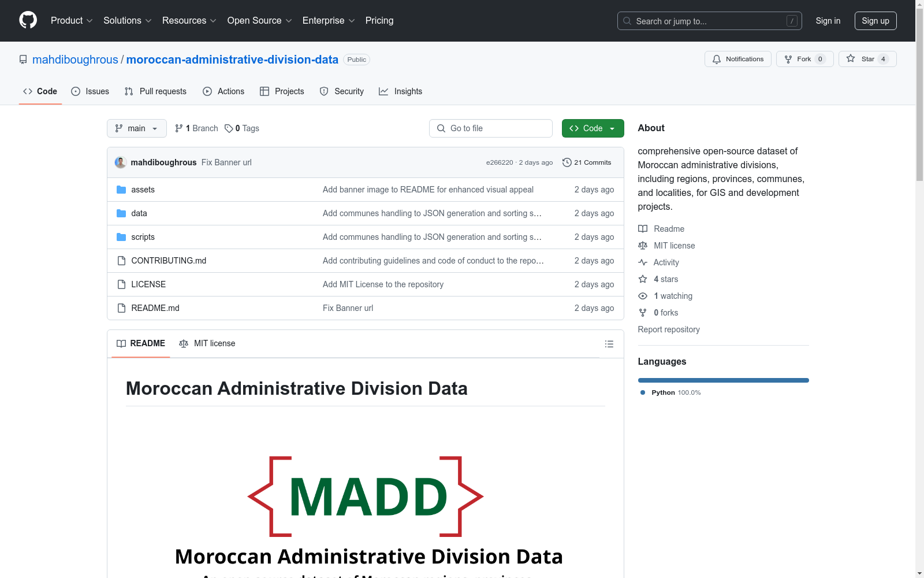The image size is (924, 578).
Task: Select the README tab in file viewer
Action: tap(141, 343)
